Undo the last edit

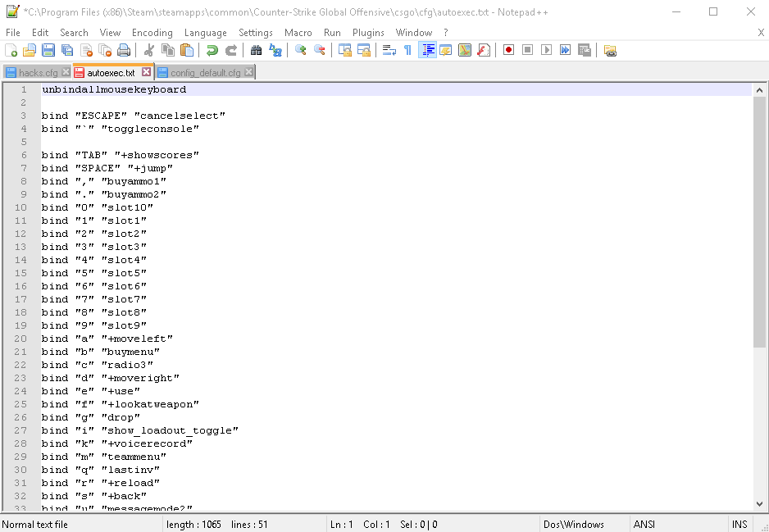click(x=212, y=50)
